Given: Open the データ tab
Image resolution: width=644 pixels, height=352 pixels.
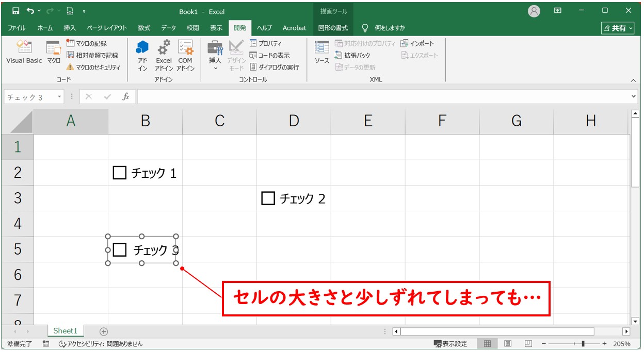Looking at the screenshot, I should tap(168, 28).
